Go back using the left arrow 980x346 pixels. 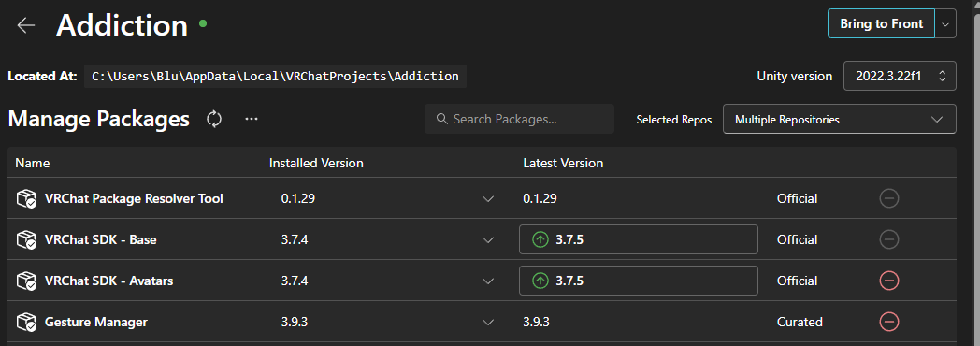25,25
